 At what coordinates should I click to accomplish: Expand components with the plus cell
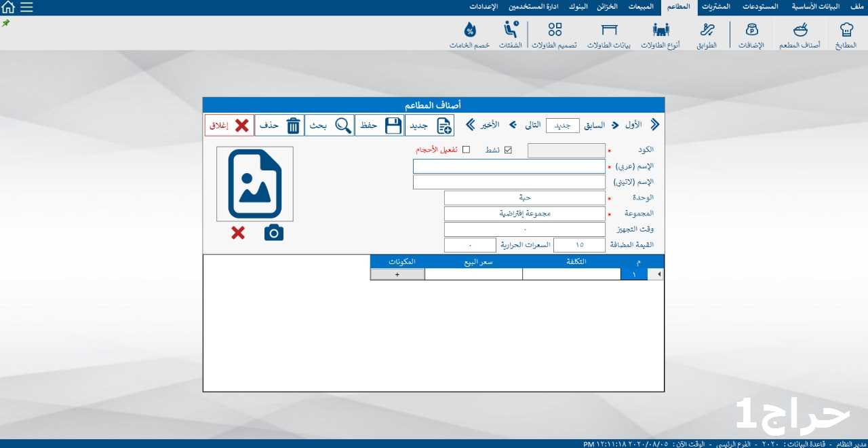click(x=397, y=274)
